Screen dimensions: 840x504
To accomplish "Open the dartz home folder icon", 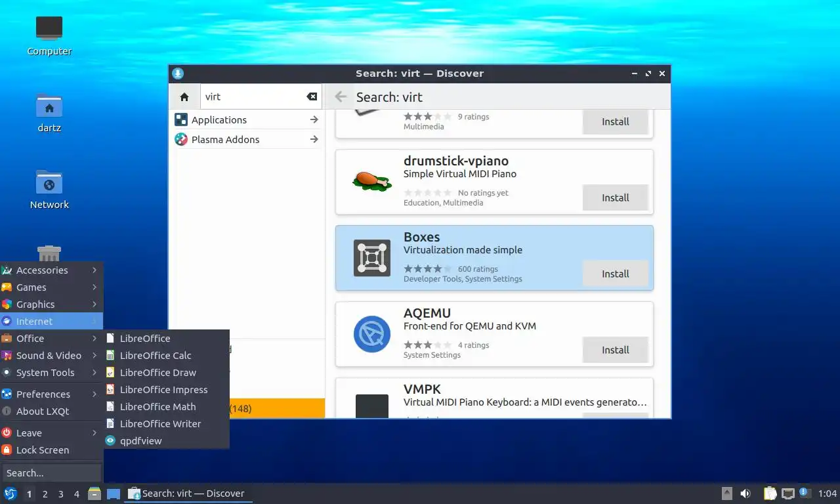I will [49, 105].
